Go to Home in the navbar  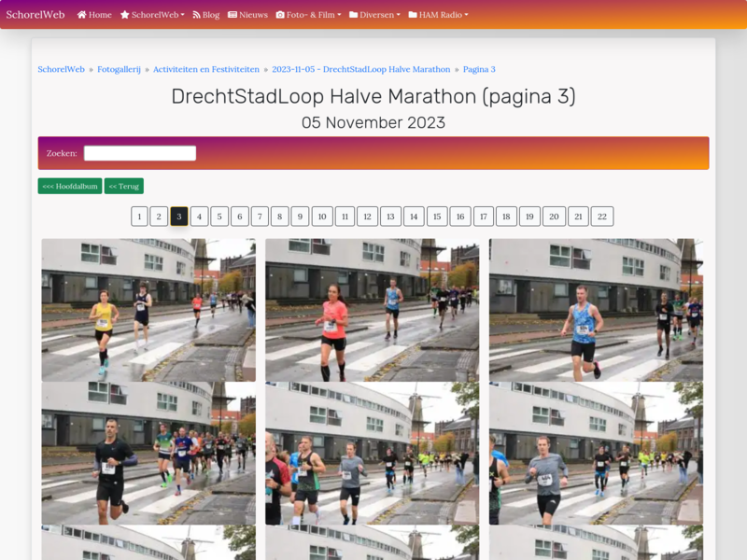94,15
